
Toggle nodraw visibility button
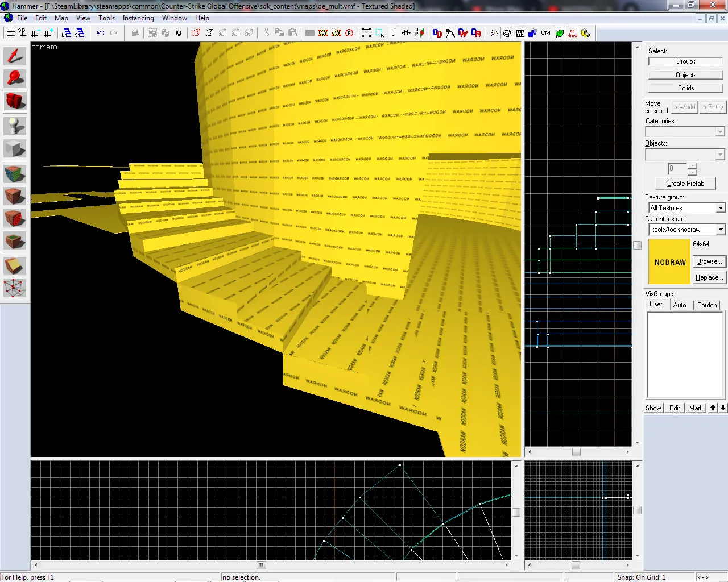coord(573,33)
